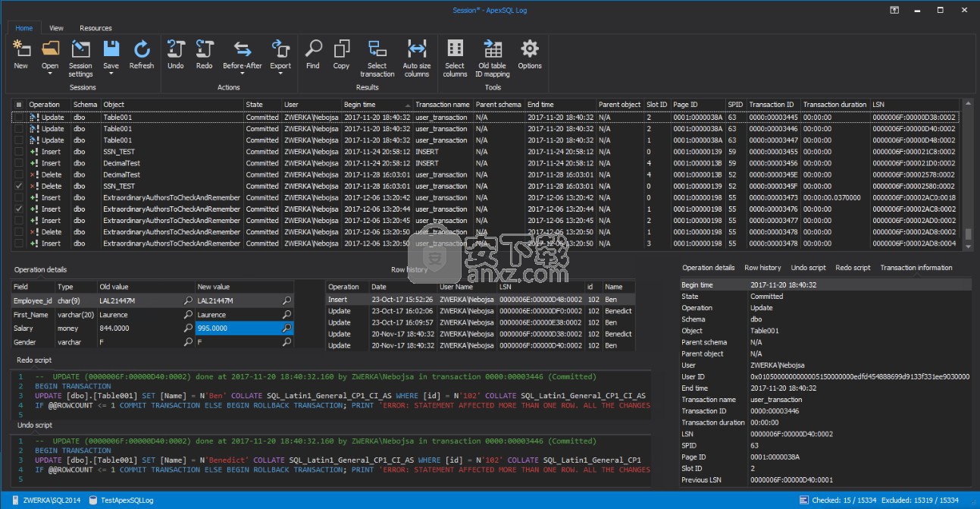The image size is (980, 509).
Task: Uncheck the Delete SSN_TEST row checkbox
Action: [x=19, y=186]
